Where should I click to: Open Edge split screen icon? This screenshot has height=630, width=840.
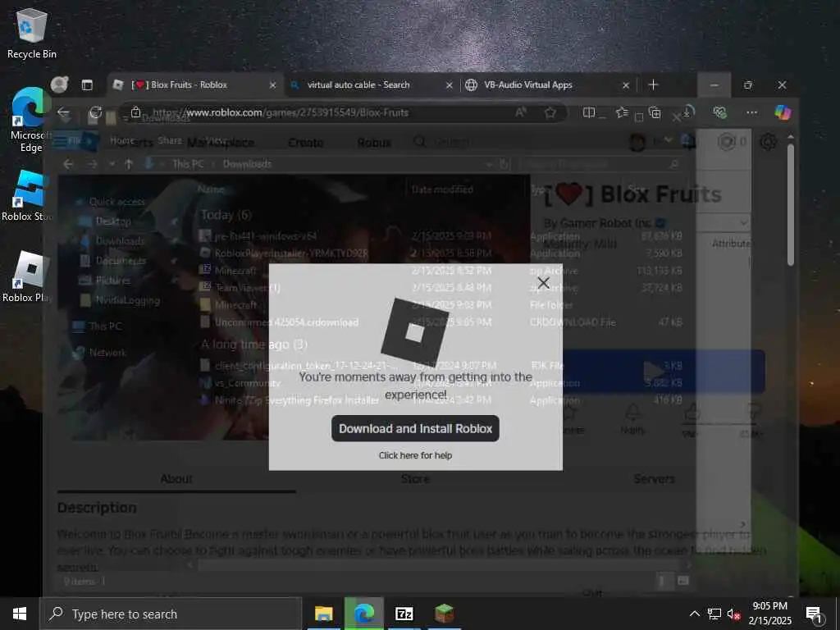tap(589, 112)
